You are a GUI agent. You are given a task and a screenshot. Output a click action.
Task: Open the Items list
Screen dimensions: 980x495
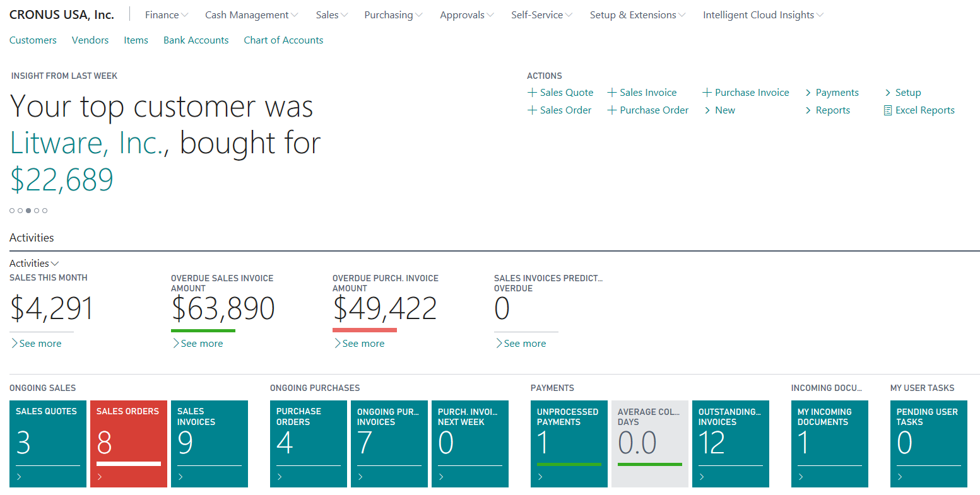136,40
